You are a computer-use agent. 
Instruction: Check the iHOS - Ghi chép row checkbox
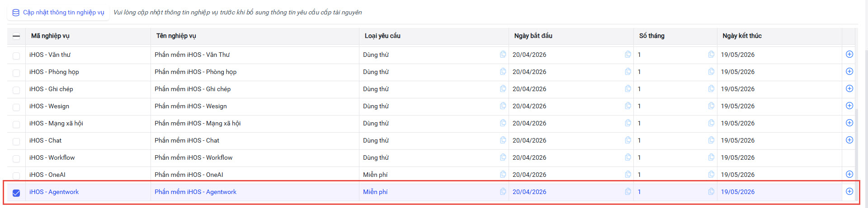click(16, 90)
